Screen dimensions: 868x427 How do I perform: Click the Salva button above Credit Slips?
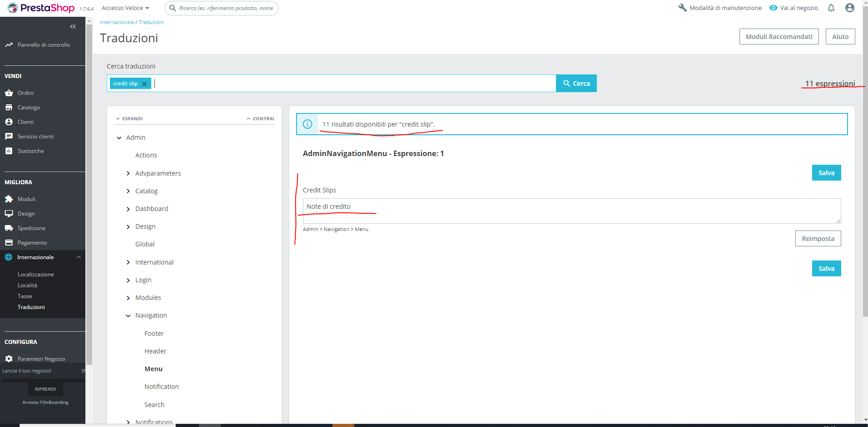(827, 173)
